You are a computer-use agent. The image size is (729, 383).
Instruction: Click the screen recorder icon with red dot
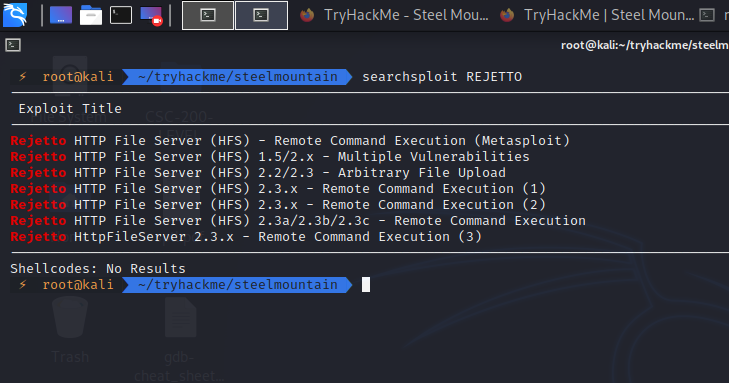pos(151,15)
